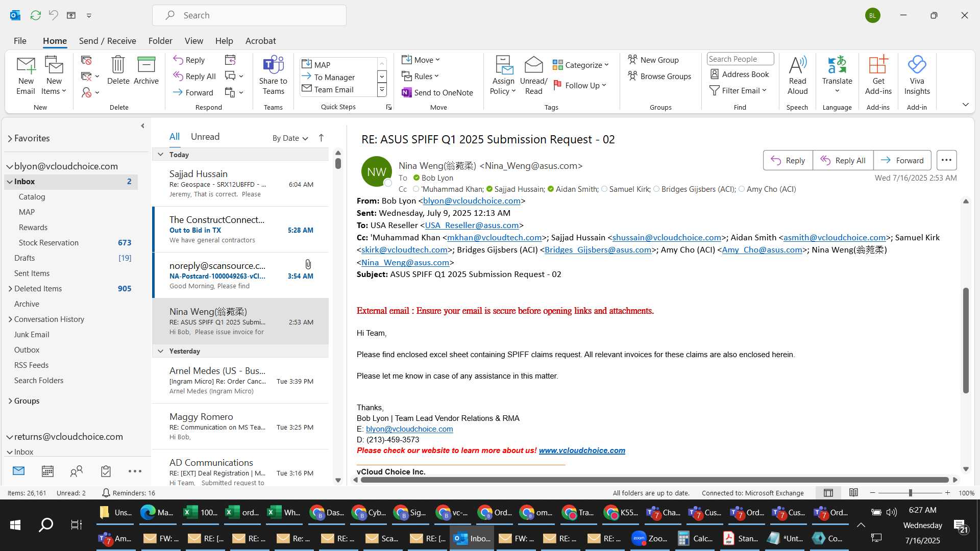Image resolution: width=980 pixels, height=551 pixels.
Task: Click Reply button in reading pane
Action: (x=788, y=160)
